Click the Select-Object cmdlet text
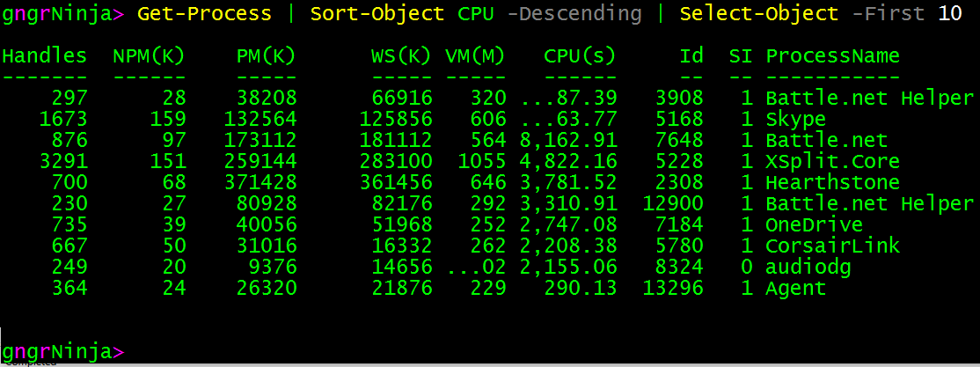This screenshot has height=367, width=980. [758, 13]
